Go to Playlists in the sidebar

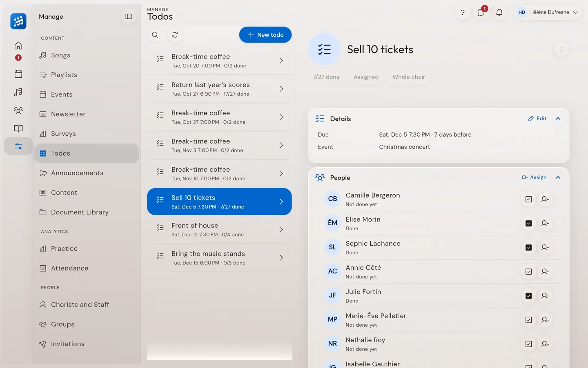(x=87, y=75)
